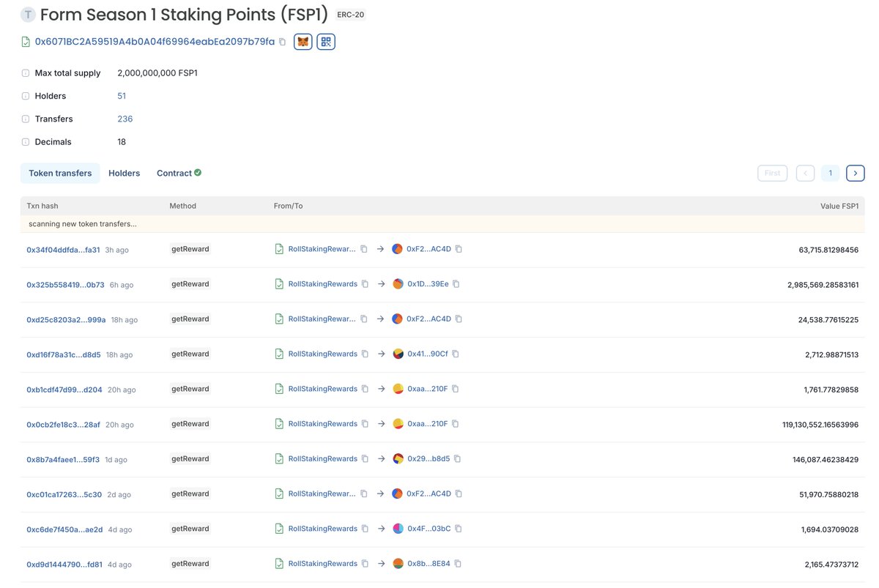This screenshot has width=879, height=588.
Task: Click the identicon avatar beside 0x4F...03bC
Action: click(398, 529)
